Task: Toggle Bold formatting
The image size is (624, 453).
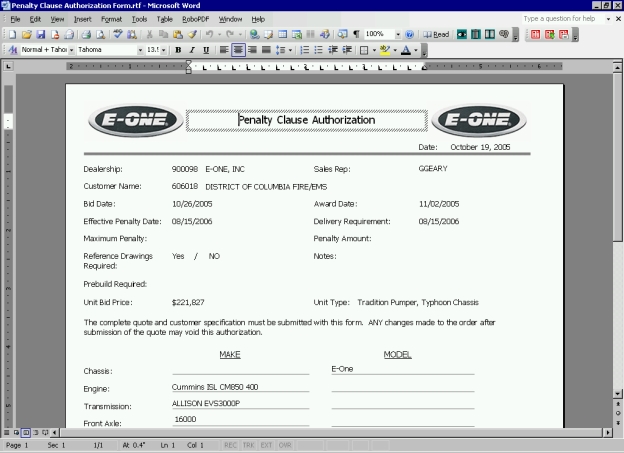Action: click(x=178, y=50)
